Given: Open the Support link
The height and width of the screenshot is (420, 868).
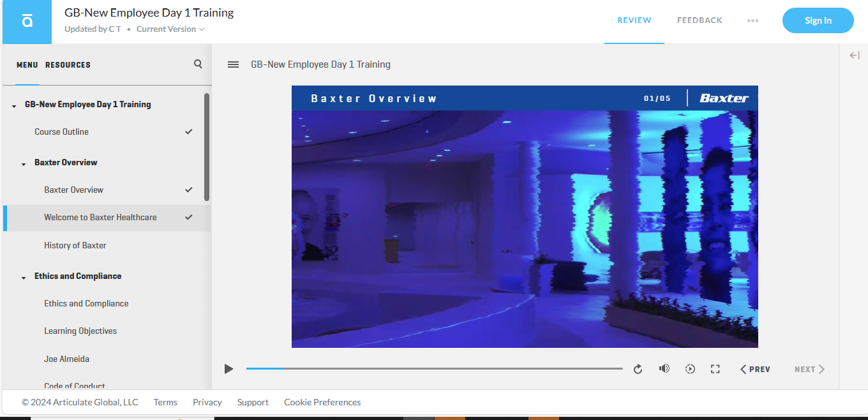Looking at the screenshot, I should tap(253, 402).
